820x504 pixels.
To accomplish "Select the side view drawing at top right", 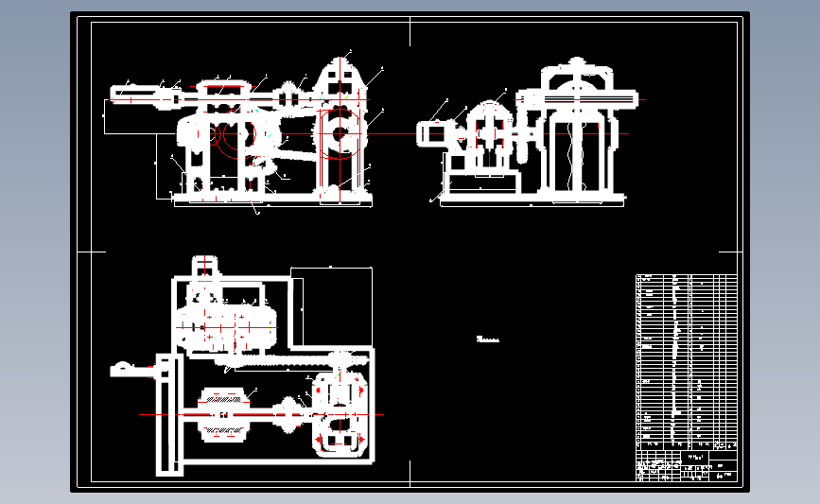I will 531,130.
